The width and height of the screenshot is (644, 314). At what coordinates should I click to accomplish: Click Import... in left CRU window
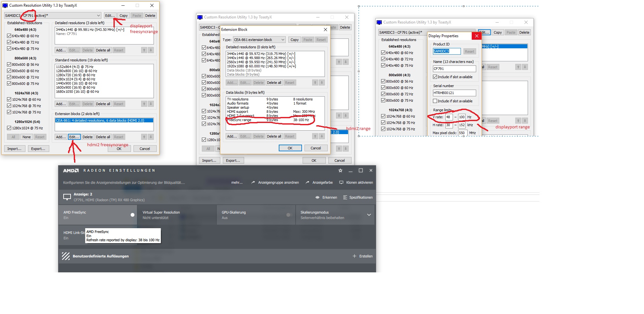click(x=14, y=149)
